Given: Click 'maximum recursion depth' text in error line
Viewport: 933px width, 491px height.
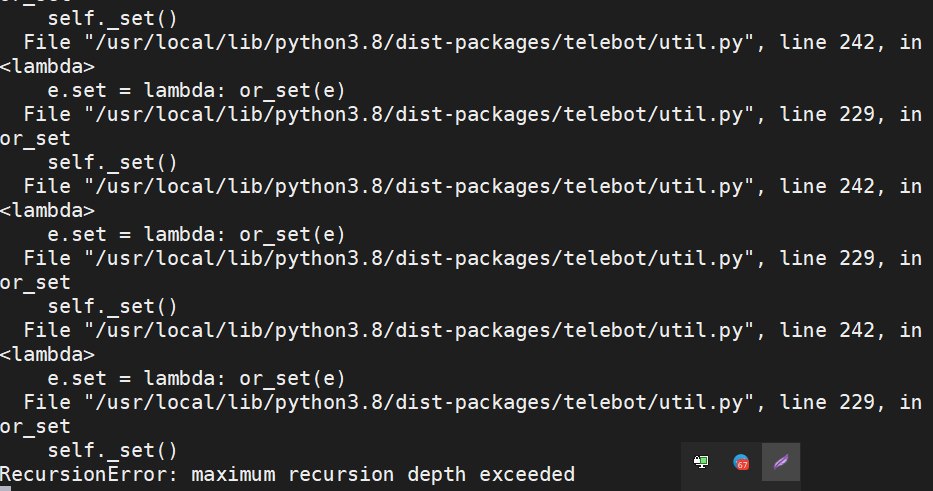Looking at the screenshot, I should (x=329, y=474).
